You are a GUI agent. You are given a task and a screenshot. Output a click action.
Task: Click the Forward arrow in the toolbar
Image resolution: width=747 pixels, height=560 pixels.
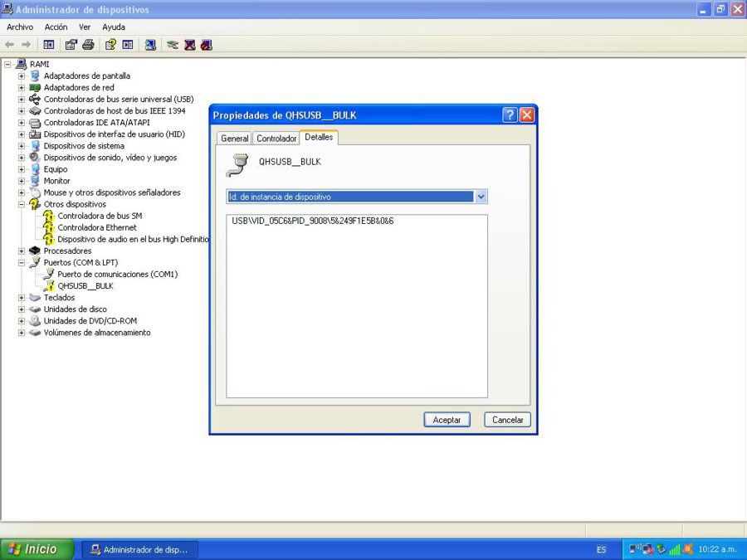pyautogui.click(x=27, y=45)
